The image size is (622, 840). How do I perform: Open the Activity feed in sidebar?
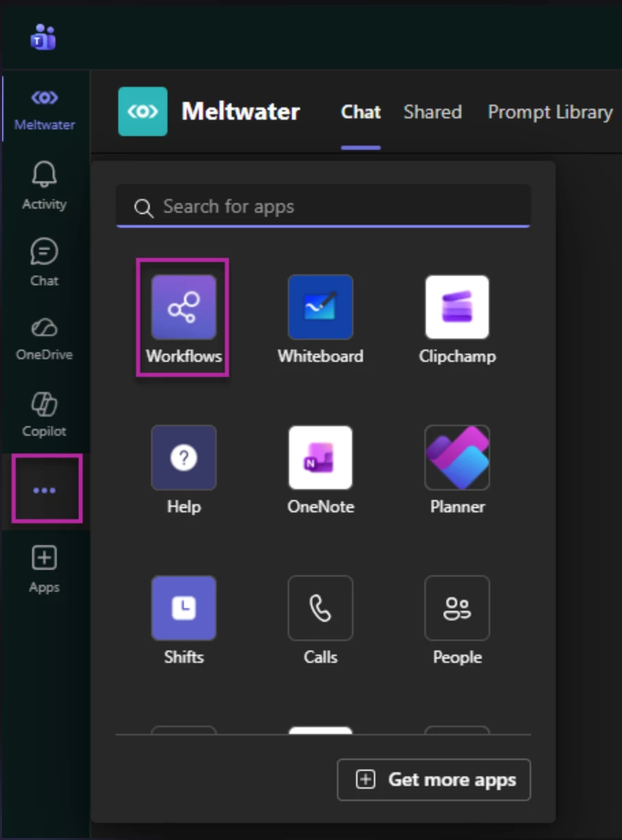(44, 187)
